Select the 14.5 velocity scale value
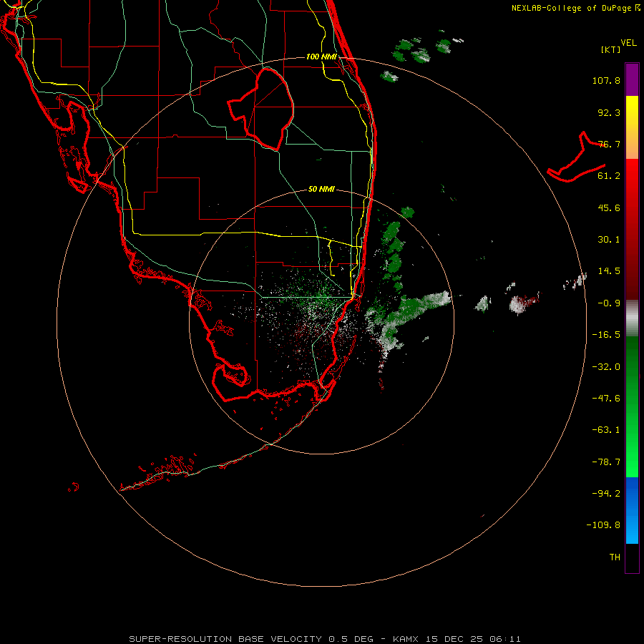644x644 pixels. pos(609,271)
